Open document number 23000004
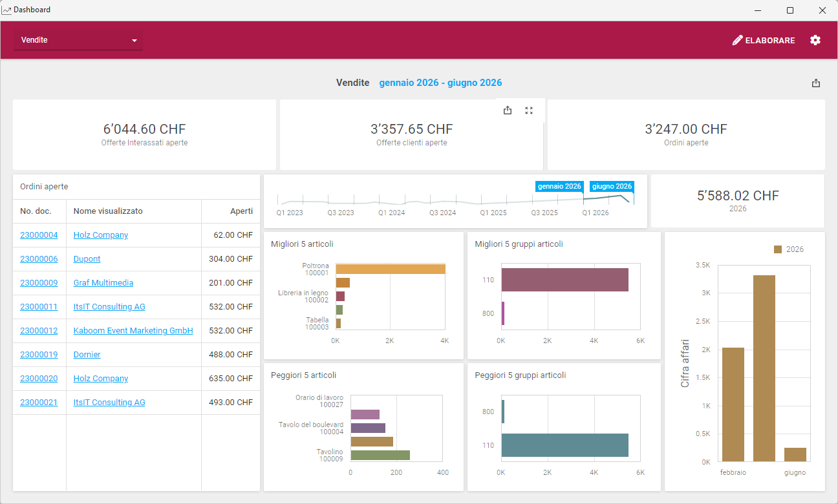The image size is (838, 504). click(39, 235)
